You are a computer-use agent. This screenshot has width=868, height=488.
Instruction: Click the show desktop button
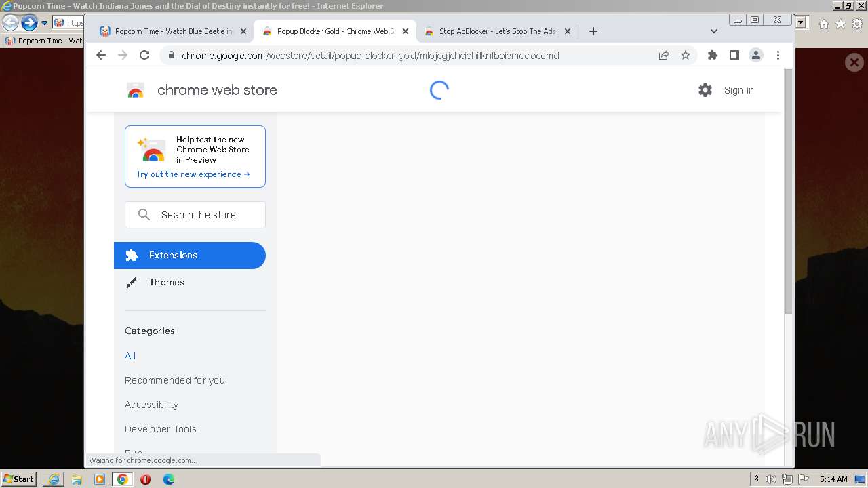[860, 479]
